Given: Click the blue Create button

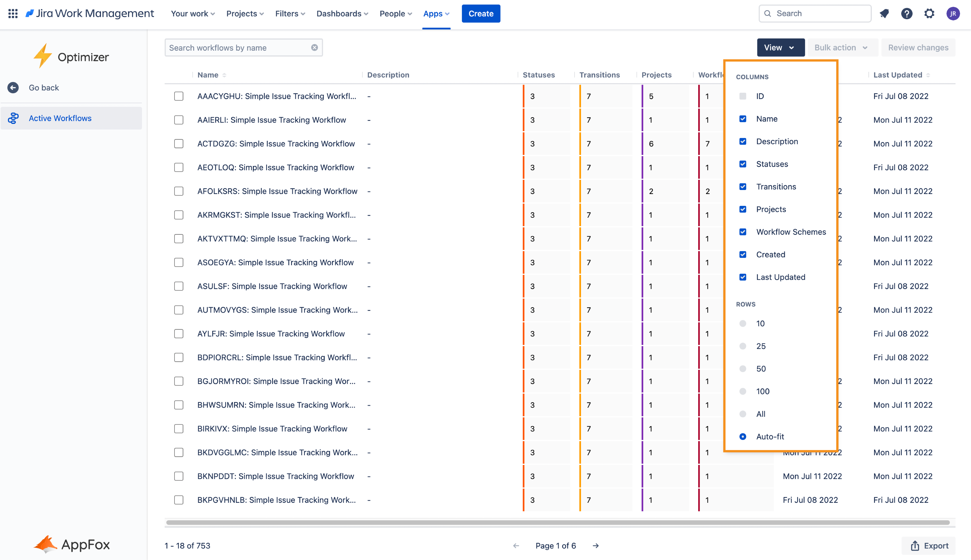Looking at the screenshot, I should (x=481, y=13).
